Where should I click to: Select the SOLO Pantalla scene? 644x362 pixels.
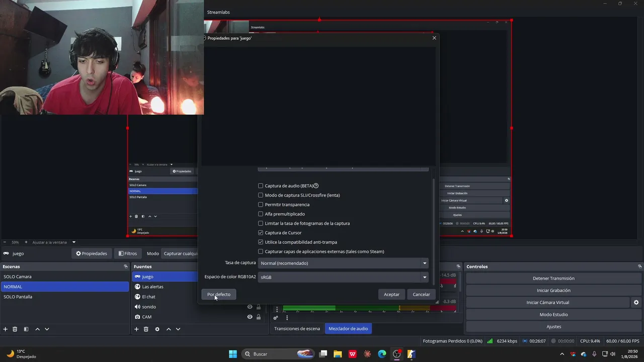(65, 297)
